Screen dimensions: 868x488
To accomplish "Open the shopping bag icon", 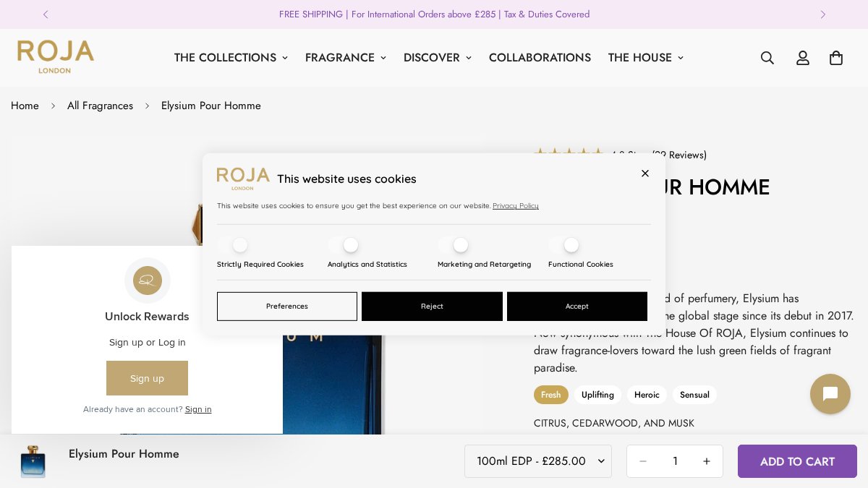I will coord(836,58).
